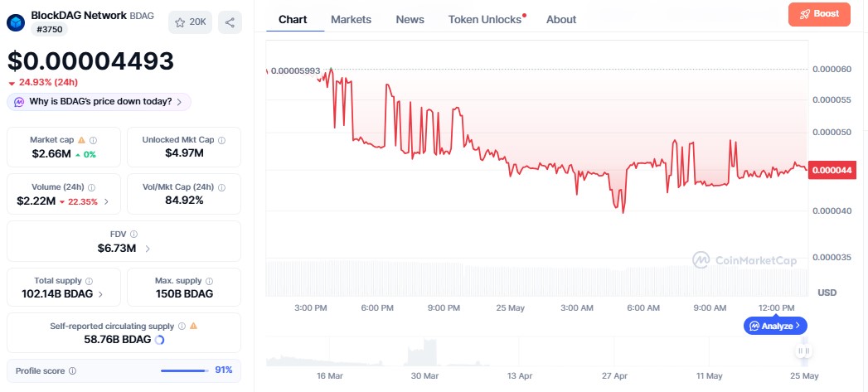Expand the Volume (24h) chevron arrow
Viewport: 868px width, 392px height.
coord(106,201)
